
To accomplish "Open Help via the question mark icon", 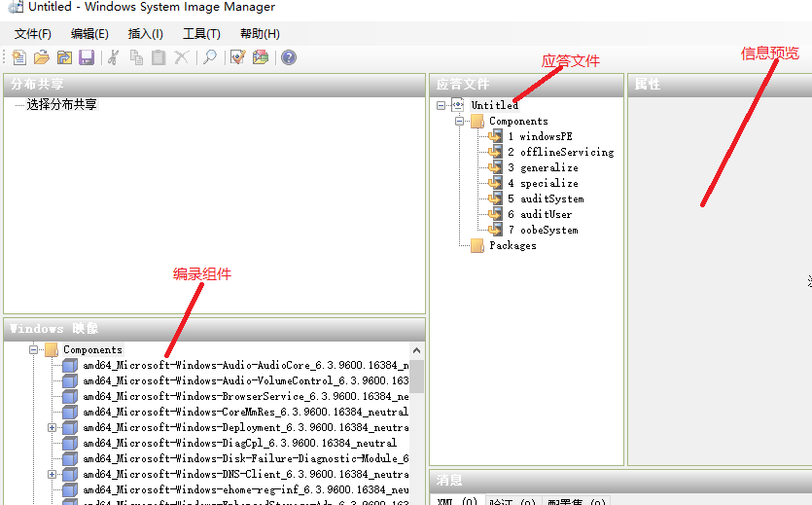I will pyautogui.click(x=289, y=57).
